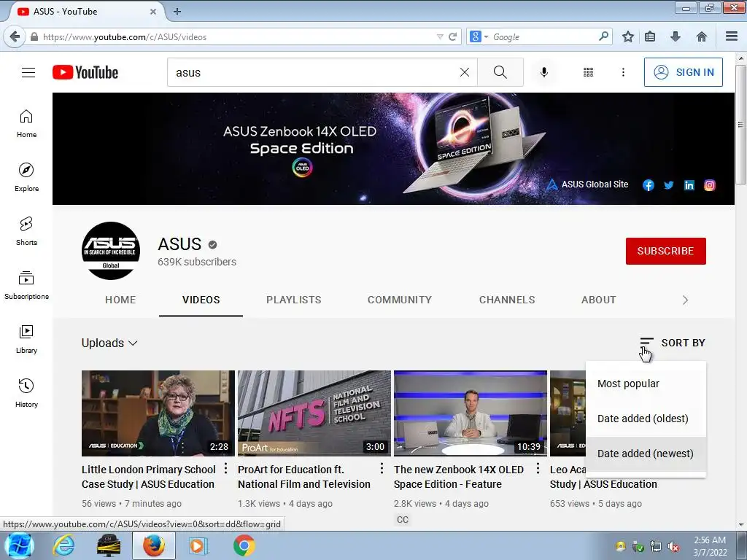This screenshot has height=560, width=747.
Task: Open the YouTube apps grid icon
Action: click(589, 72)
